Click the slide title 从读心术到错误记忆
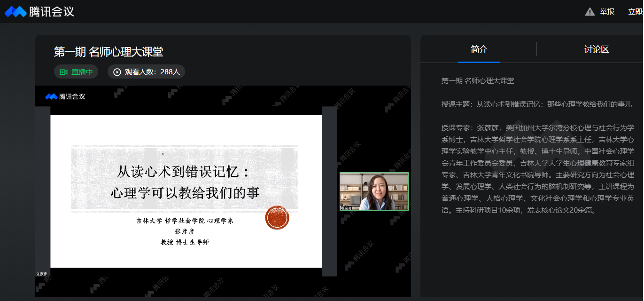Screen dimensions: 644x301 185,172
